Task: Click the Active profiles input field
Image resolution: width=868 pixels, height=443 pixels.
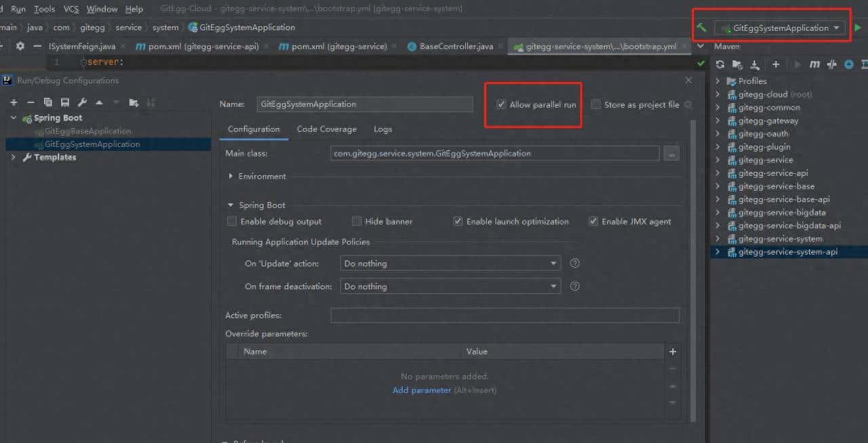Action: tap(505, 316)
